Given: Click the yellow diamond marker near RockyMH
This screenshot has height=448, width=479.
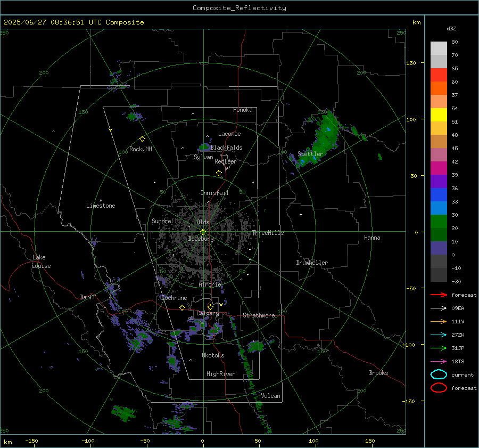Looking at the screenshot, I should pos(142,139).
